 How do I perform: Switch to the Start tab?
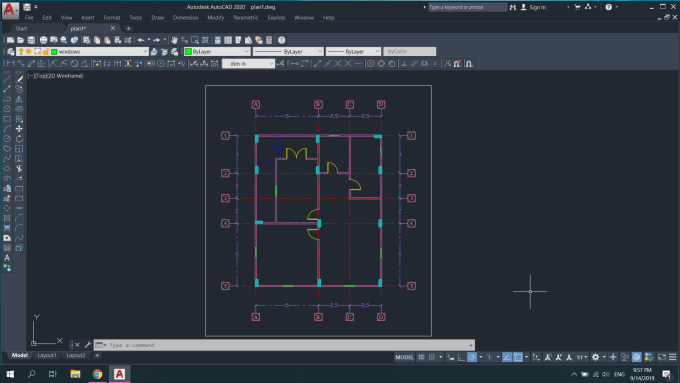(21, 29)
